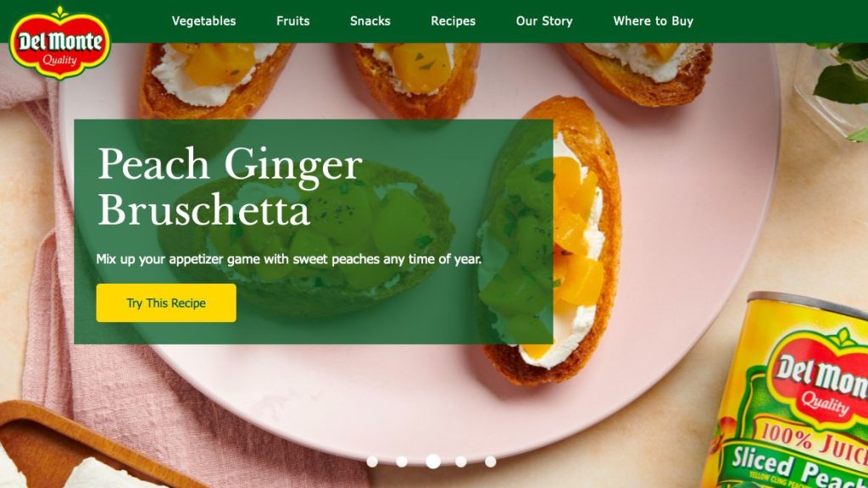The image size is (868, 488).
Task: Visit the Our Story page
Action: click(x=544, y=21)
